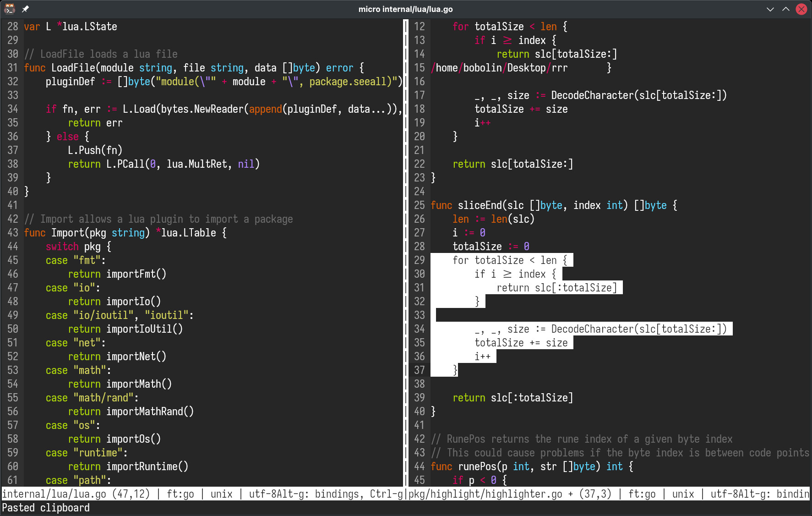Image resolution: width=812 pixels, height=516 pixels.
Task: Click the comment '// LoadFile loads a lua file'
Action: (101, 54)
